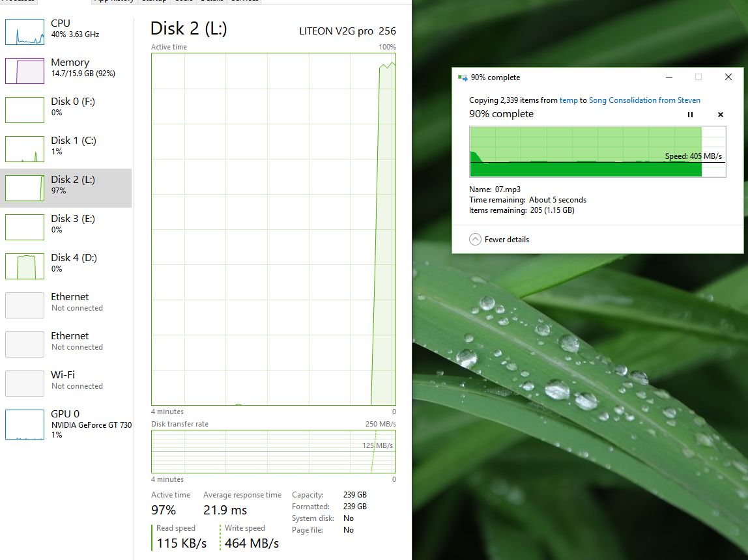Click the Page file No value
The height and width of the screenshot is (560, 748).
point(348,530)
